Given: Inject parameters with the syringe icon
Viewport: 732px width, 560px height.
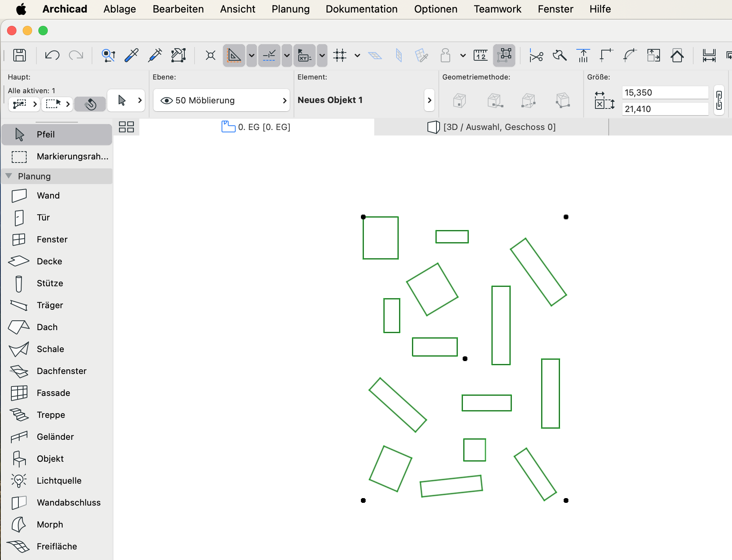Looking at the screenshot, I should (155, 55).
